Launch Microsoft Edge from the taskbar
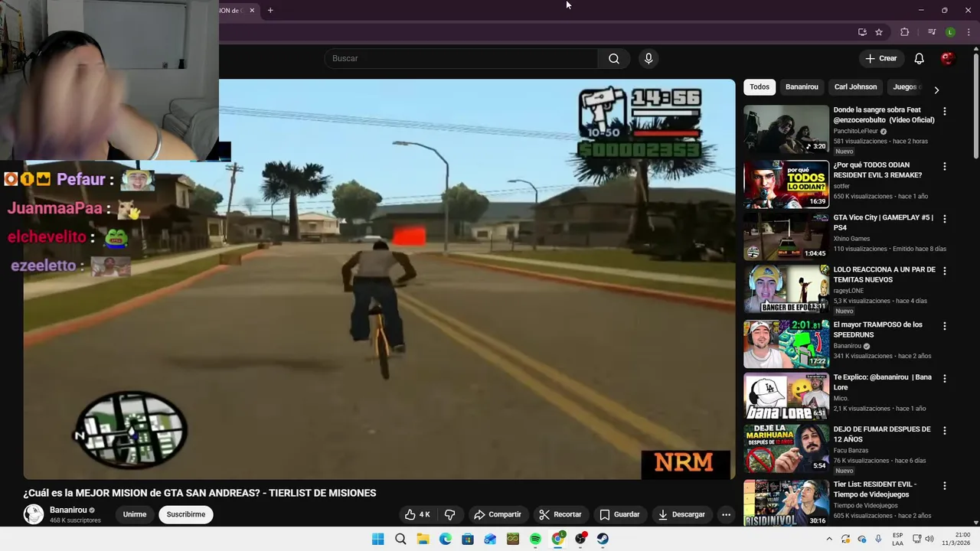The image size is (980, 551). click(446, 539)
